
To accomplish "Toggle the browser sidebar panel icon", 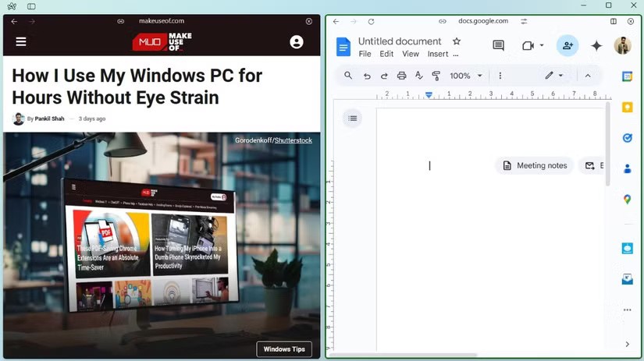I will (31, 6).
